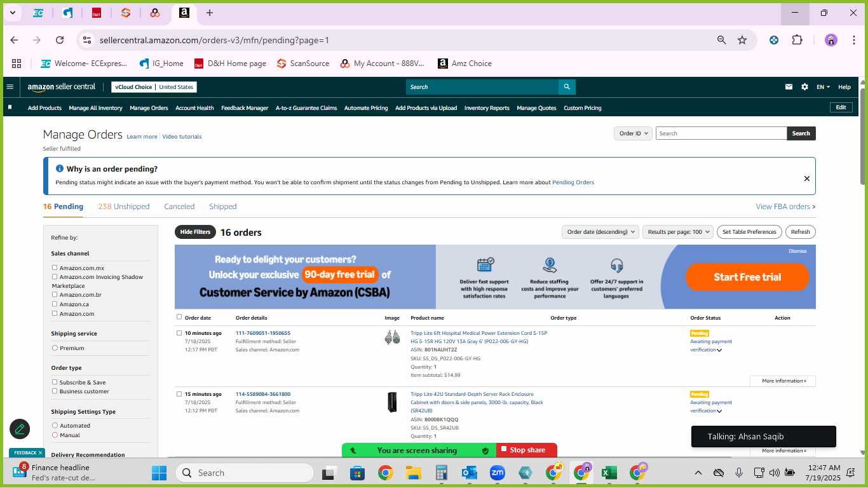Open the EN language dropdown
Viewport: 868px width, 488px height.
pos(824,87)
